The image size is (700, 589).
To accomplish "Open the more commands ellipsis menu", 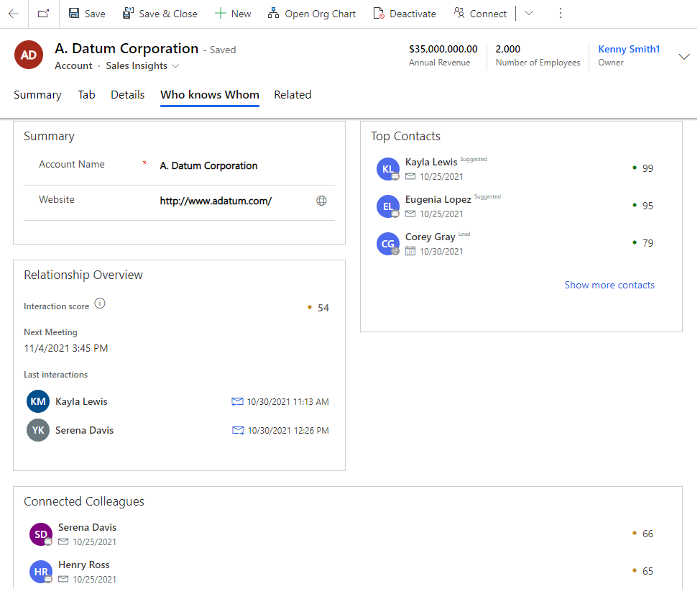I will coord(561,14).
